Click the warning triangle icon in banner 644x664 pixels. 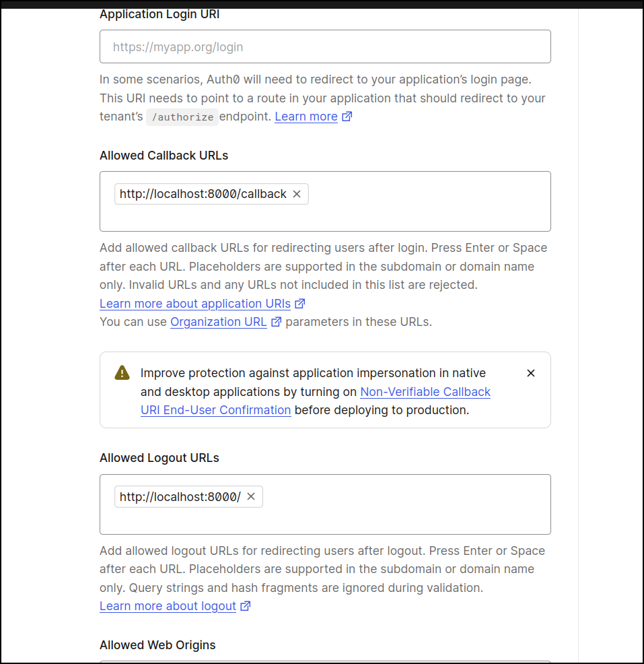pos(122,372)
